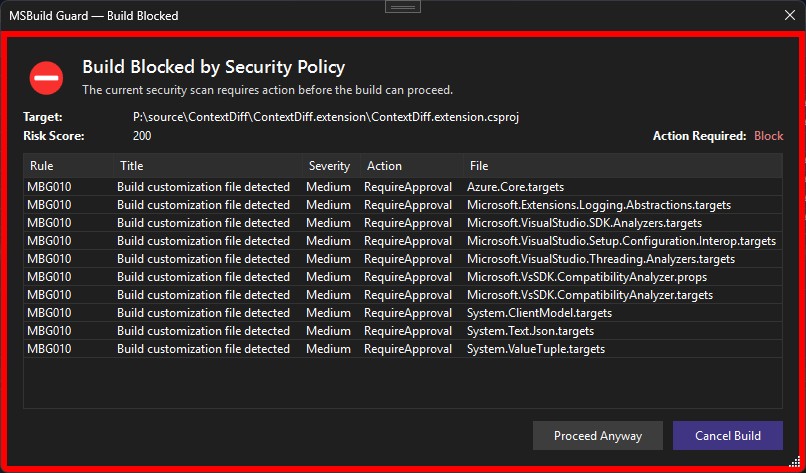Click Medium severity in the System.Text.Json.targets row
This screenshot has width=806, height=473.
[328, 331]
